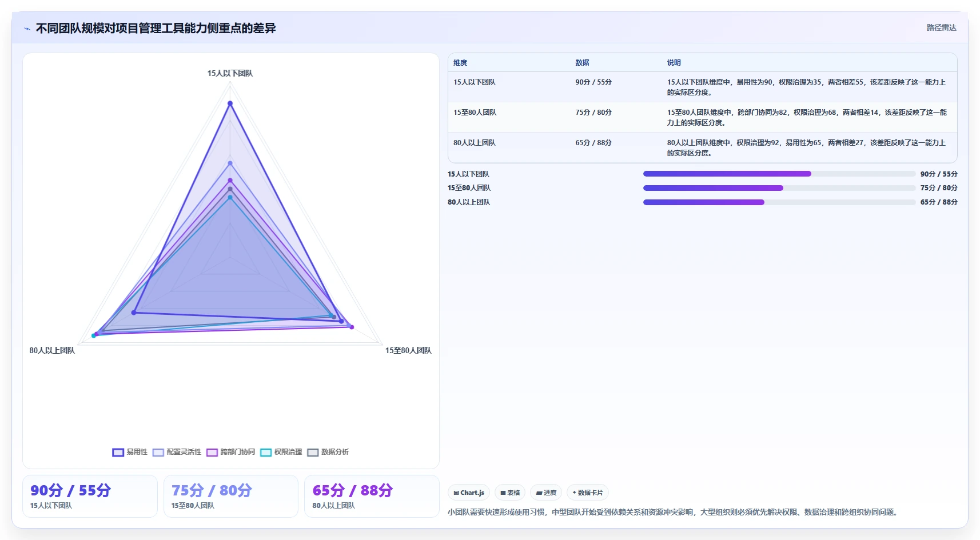Click the 90分 / 55分 value beside the progress bar
The image size is (980, 540).
[x=939, y=174]
